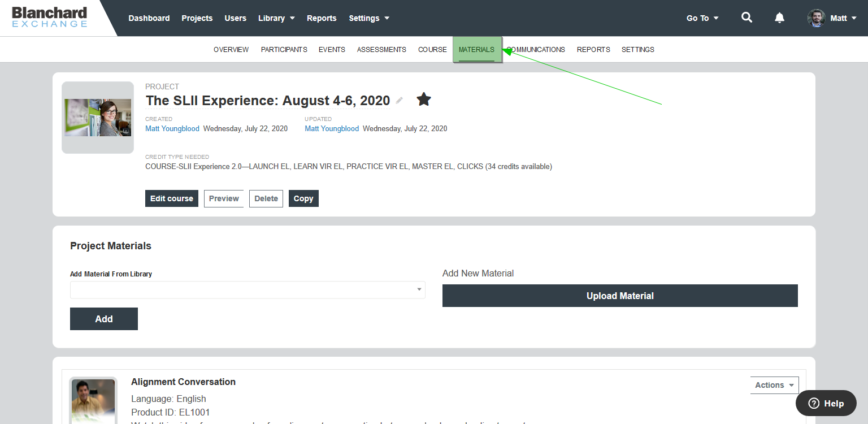Click the Upload Material button
868x424 pixels.
point(620,296)
